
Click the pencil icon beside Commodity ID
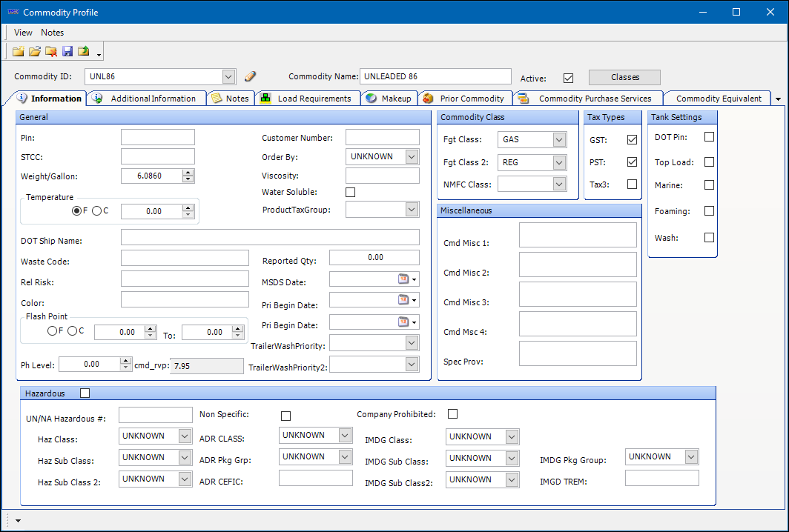[250, 76]
